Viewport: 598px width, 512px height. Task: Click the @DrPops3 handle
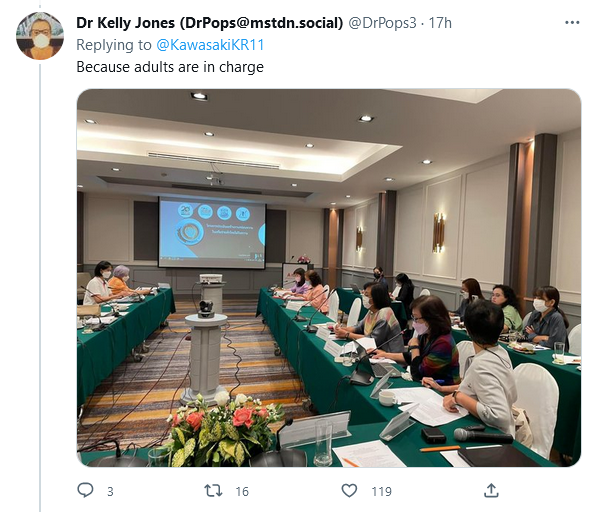pyautogui.click(x=382, y=23)
